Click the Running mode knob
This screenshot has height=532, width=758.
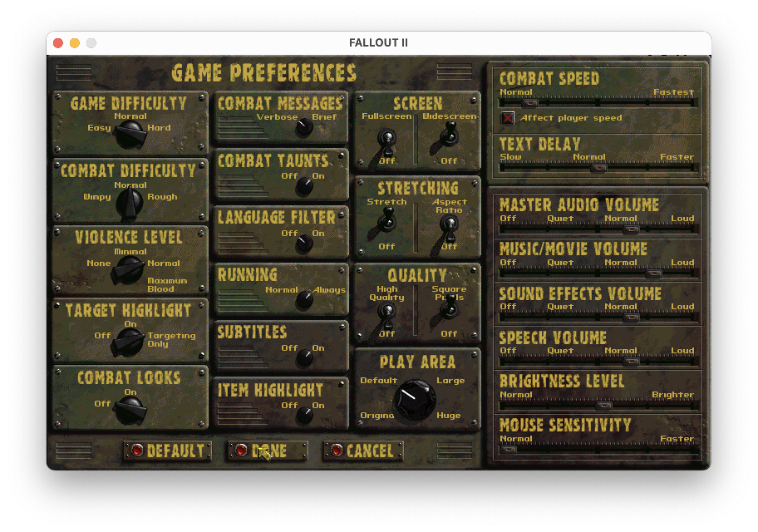tap(304, 299)
